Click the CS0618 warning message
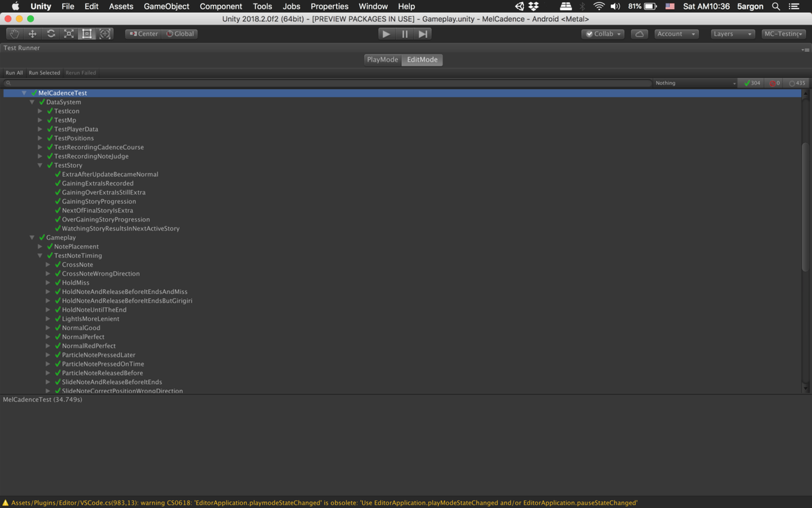The height and width of the screenshot is (508, 812). point(324,503)
